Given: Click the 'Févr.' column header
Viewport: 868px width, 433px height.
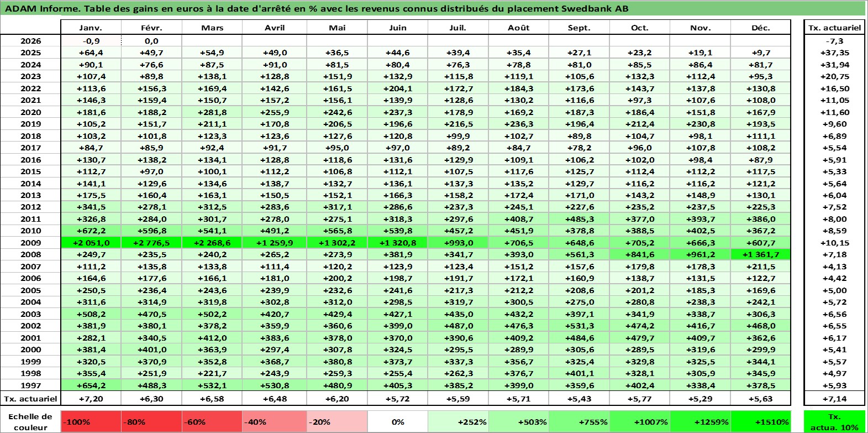Looking at the screenshot, I should (x=151, y=28).
